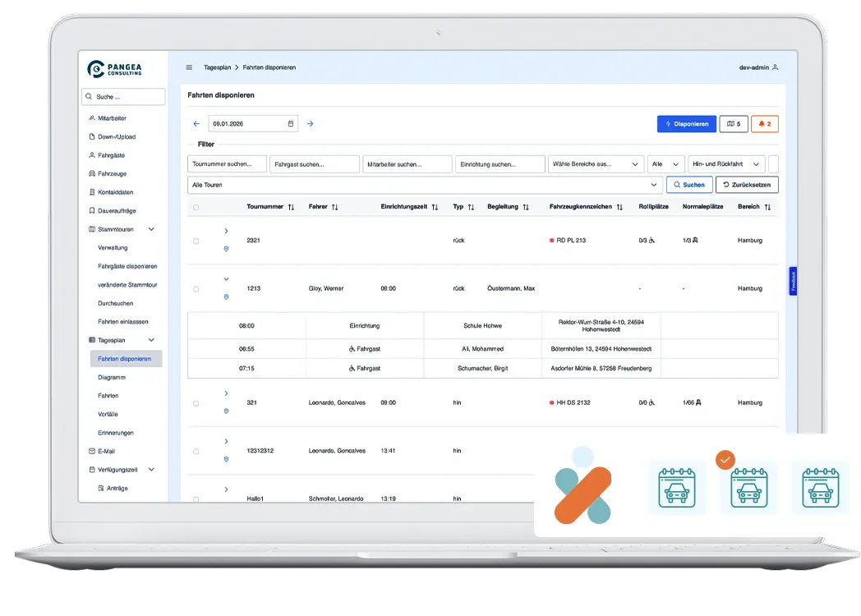Toggle the select-all checkbox in table header
861x616 pixels.
click(196, 207)
